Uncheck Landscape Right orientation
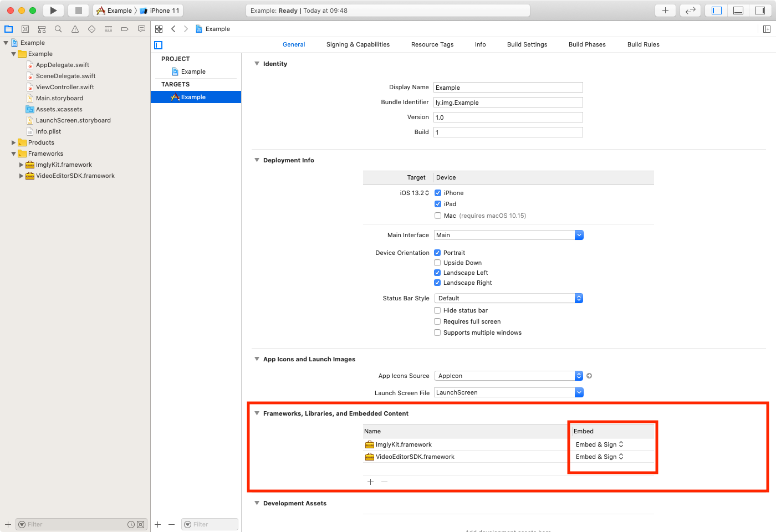This screenshot has height=532, width=776. pos(437,283)
